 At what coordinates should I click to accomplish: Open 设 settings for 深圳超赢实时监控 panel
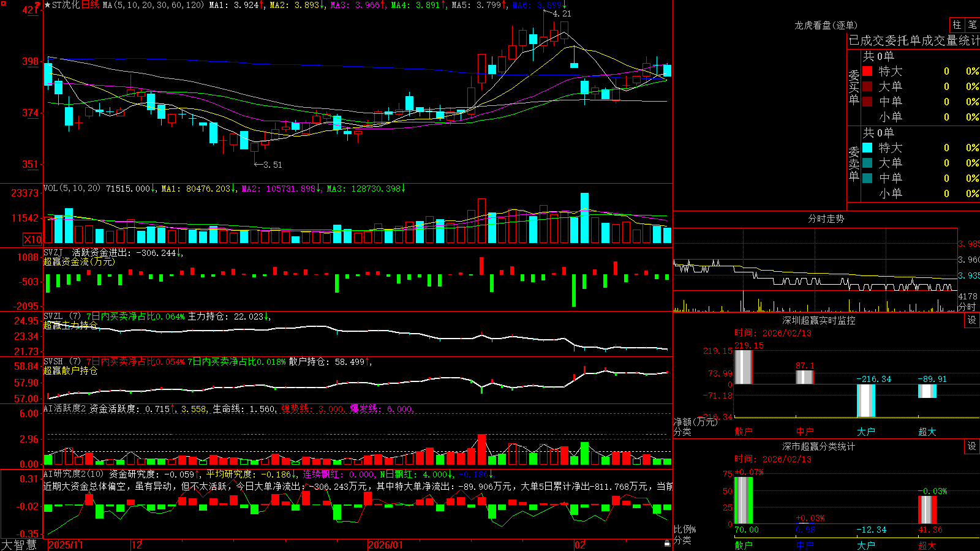972,320
